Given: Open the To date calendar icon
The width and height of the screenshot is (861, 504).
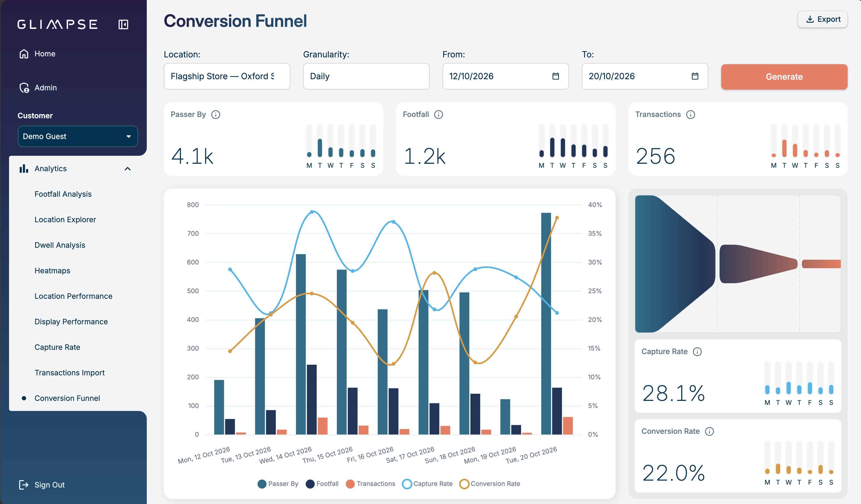Looking at the screenshot, I should [695, 76].
